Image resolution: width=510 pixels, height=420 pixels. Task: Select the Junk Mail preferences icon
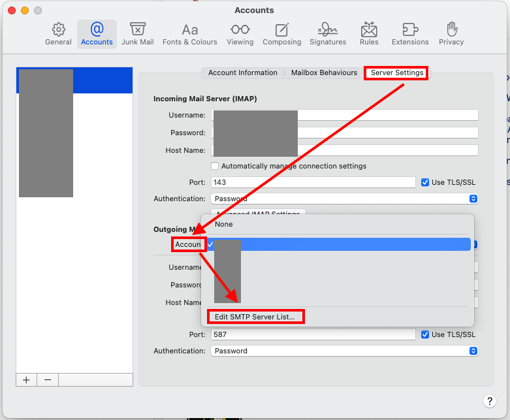pyautogui.click(x=137, y=34)
